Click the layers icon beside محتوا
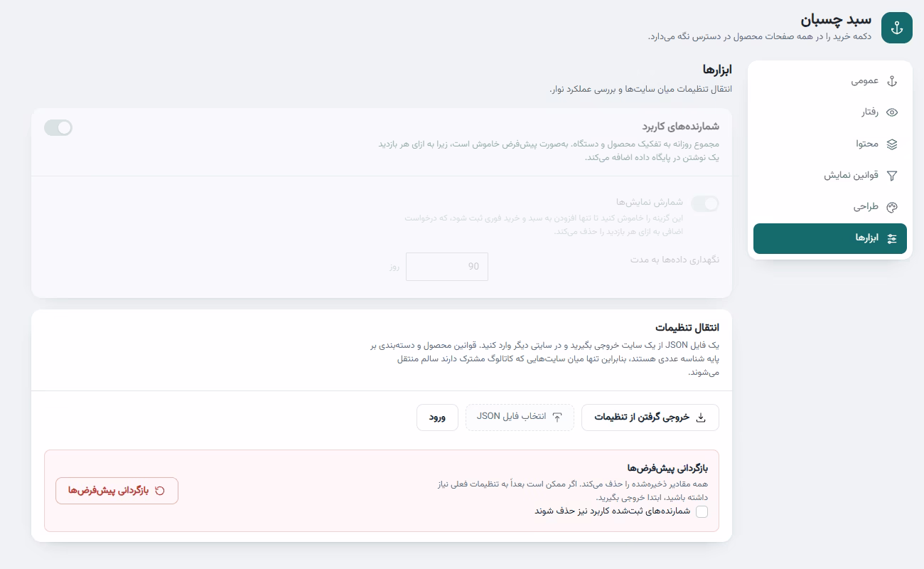The height and width of the screenshot is (569, 924). (893, 144)
